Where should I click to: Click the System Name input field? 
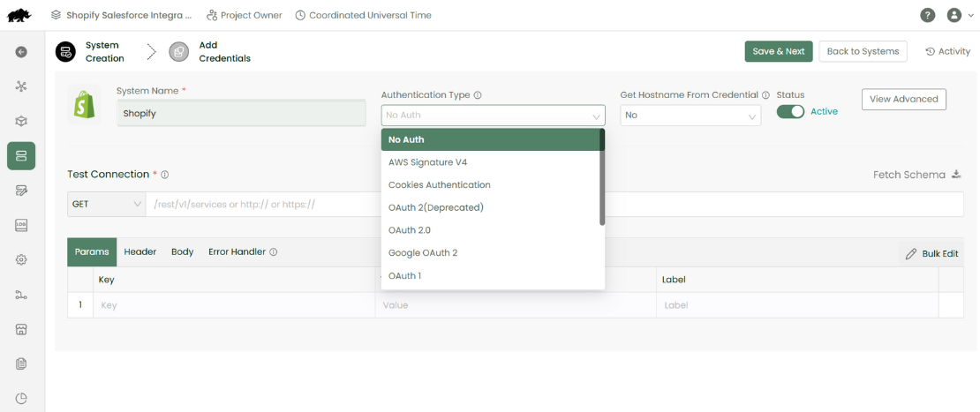tap(241, 113)
